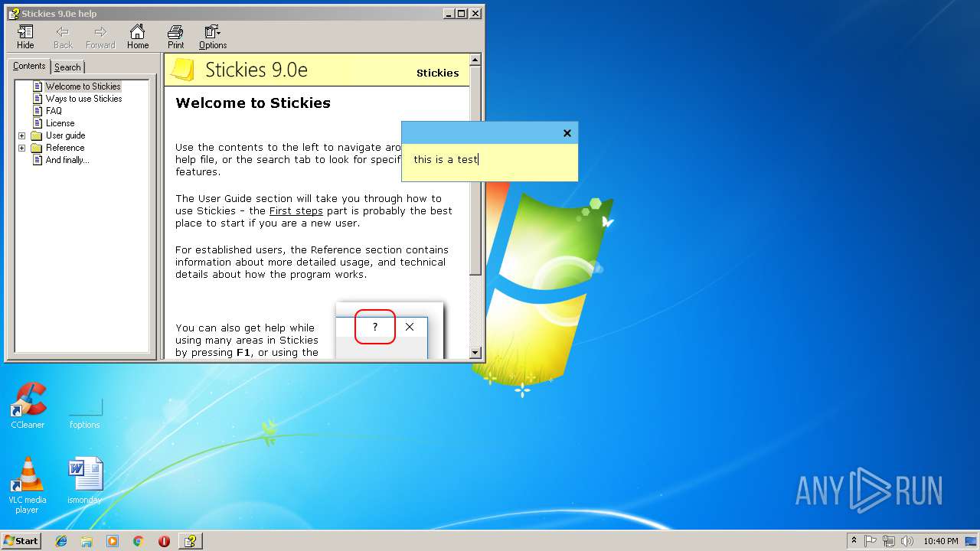Open the Options toolbar menu
Viewport: 980px width, 551px height.
(x=213, y=37)
